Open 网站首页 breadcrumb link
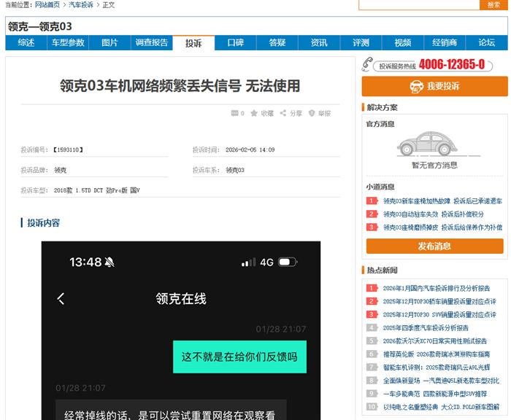Image resolution: width=511 pixels, height=420 pixels. [x=47, y=4]
